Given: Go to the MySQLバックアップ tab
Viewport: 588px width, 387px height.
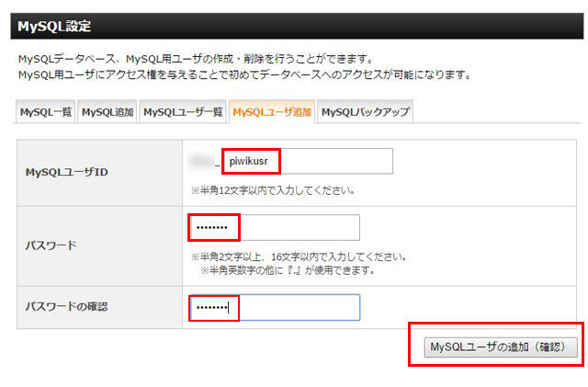Looking at the screenshot, I should click(x=365, y=112).
